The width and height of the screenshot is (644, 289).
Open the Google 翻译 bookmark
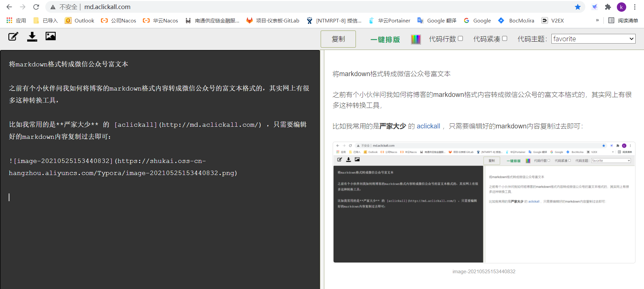point(437,20)
